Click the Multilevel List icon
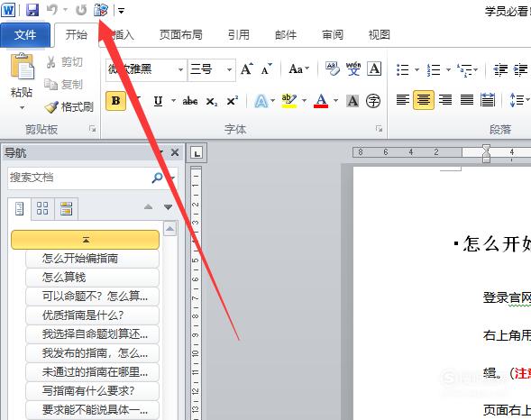The width and height of the screenshot is (531, 420). (464, 69)
